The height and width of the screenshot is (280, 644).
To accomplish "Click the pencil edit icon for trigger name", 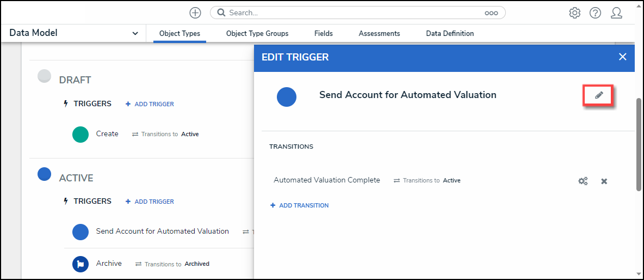I will click(x=599, y=95).
